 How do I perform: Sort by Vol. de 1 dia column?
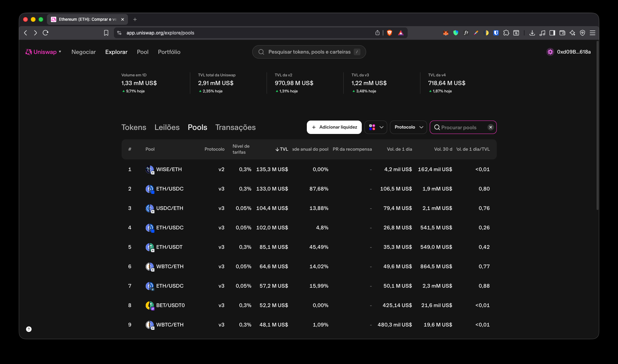coord(399,149)
